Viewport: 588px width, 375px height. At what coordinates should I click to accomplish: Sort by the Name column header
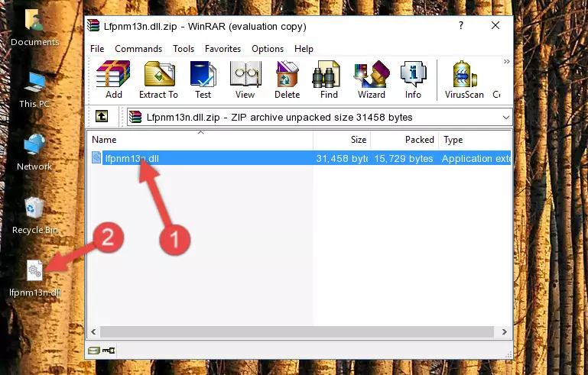[x=200, y=140]
